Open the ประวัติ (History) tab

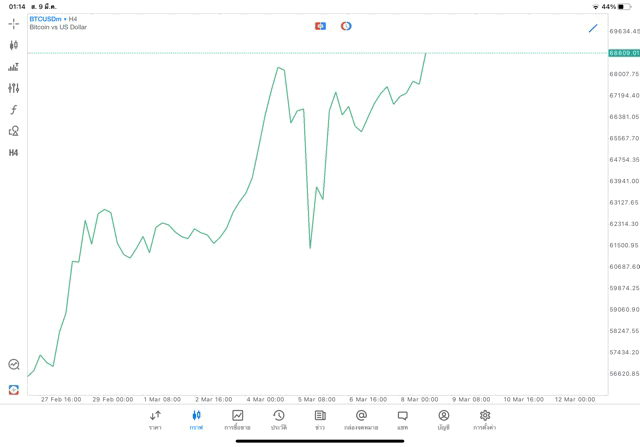click(279, 420)
